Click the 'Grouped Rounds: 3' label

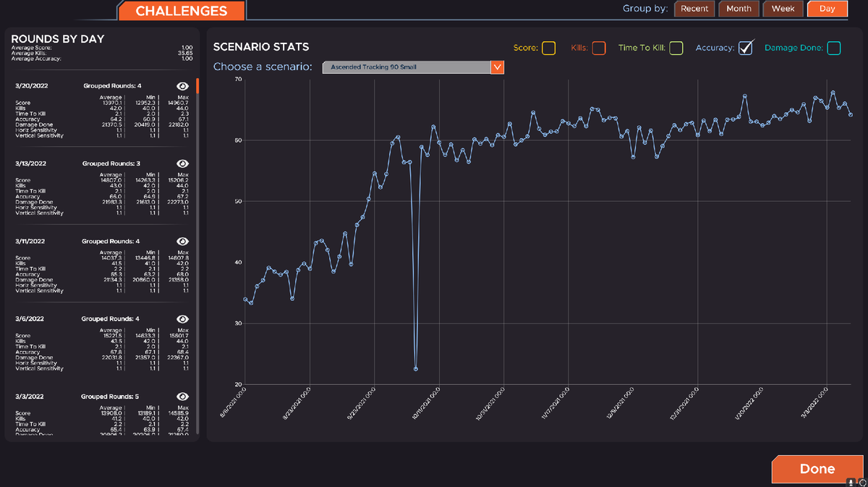pos(111,164)
